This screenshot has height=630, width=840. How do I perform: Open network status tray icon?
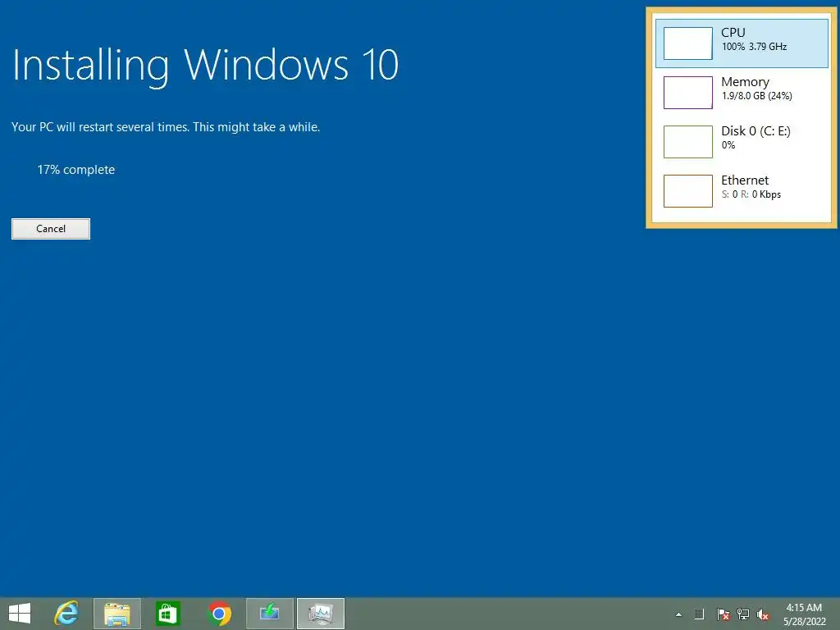click(x=743, y=614)
